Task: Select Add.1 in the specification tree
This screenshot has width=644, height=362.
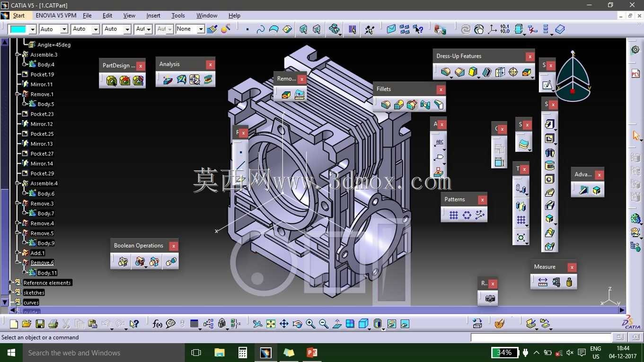Action: pos(37,253)
